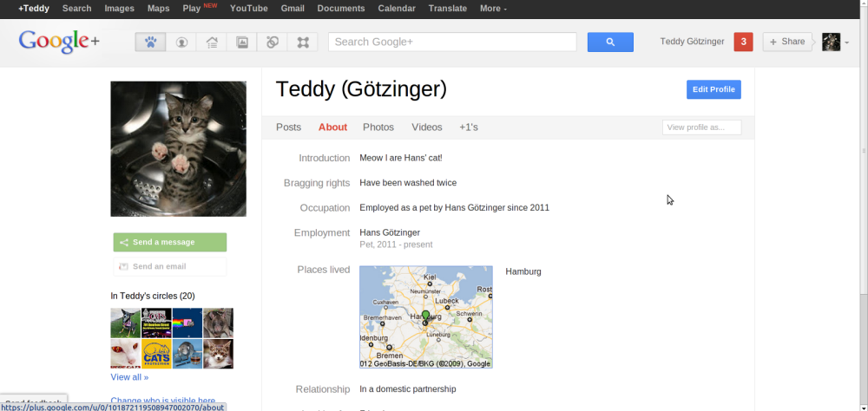Click the Share button

787,42
